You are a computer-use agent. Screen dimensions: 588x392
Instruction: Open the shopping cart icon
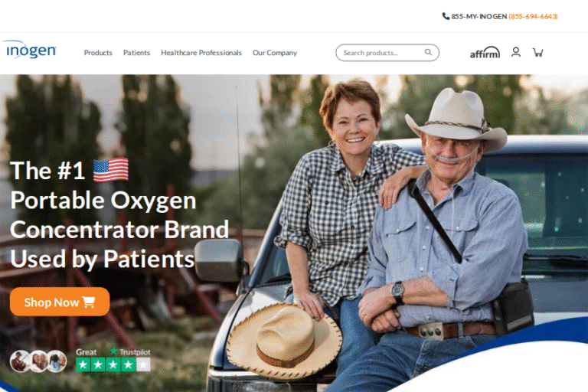(538, 52)
